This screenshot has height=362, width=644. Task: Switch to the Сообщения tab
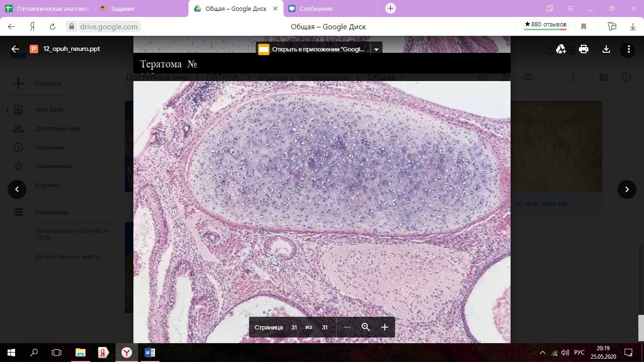330,8
